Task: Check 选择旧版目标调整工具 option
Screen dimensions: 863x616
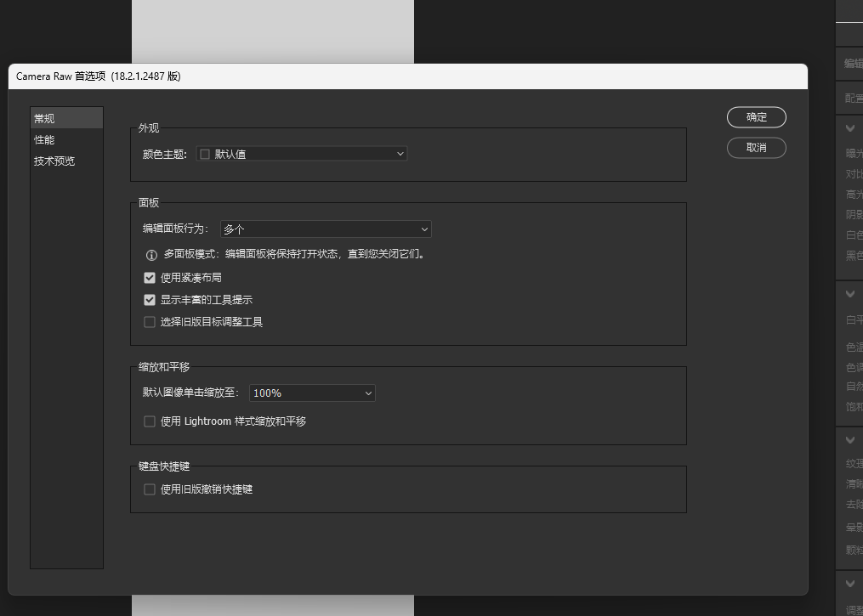Action: coord(150,322)
